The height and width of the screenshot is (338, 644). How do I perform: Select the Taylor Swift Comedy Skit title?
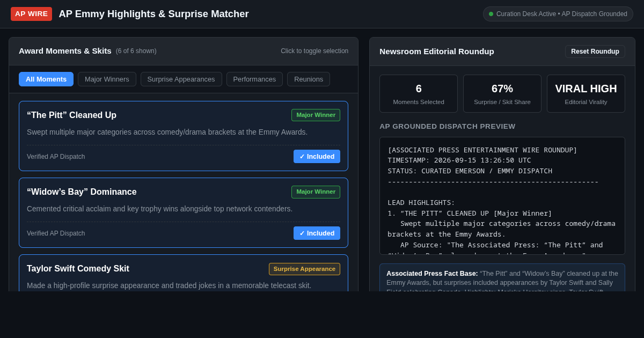[78, 269]
